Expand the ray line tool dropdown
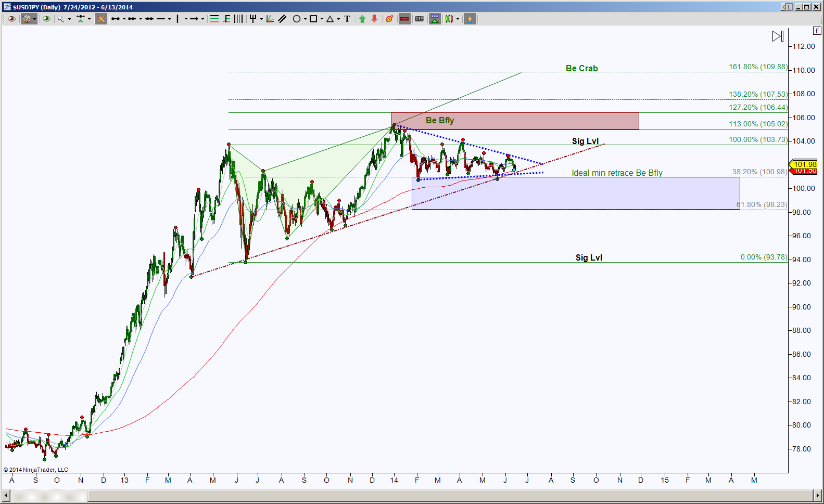 [141, 19]
